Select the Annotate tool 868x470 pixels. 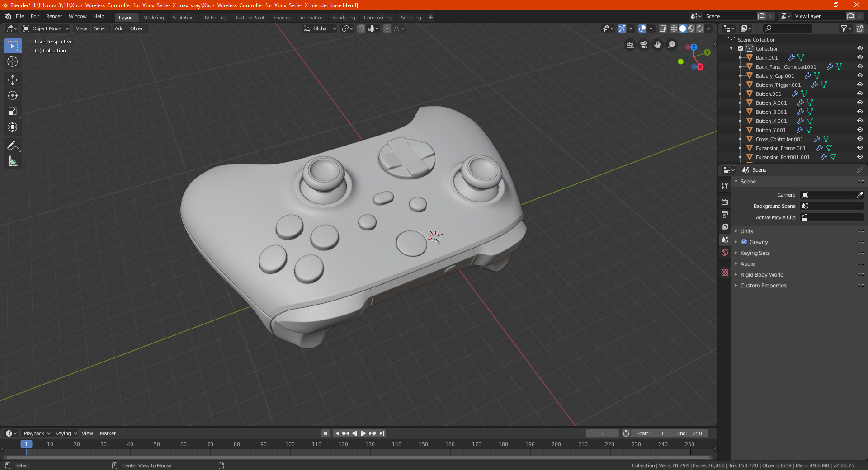tap(13, 146)
